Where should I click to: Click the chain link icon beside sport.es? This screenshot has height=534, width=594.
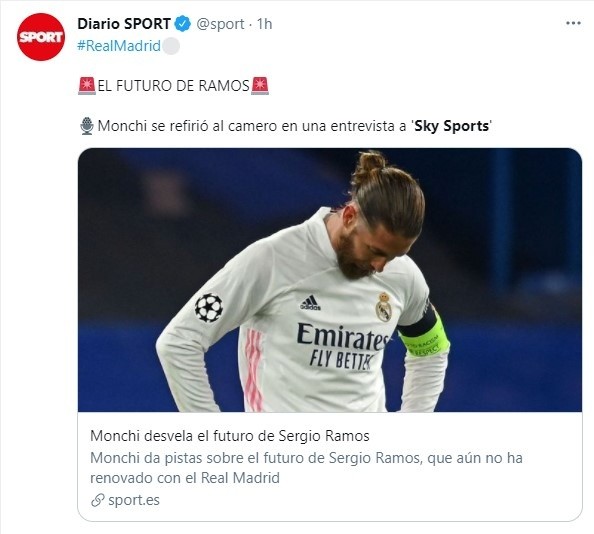pos(97,500)
